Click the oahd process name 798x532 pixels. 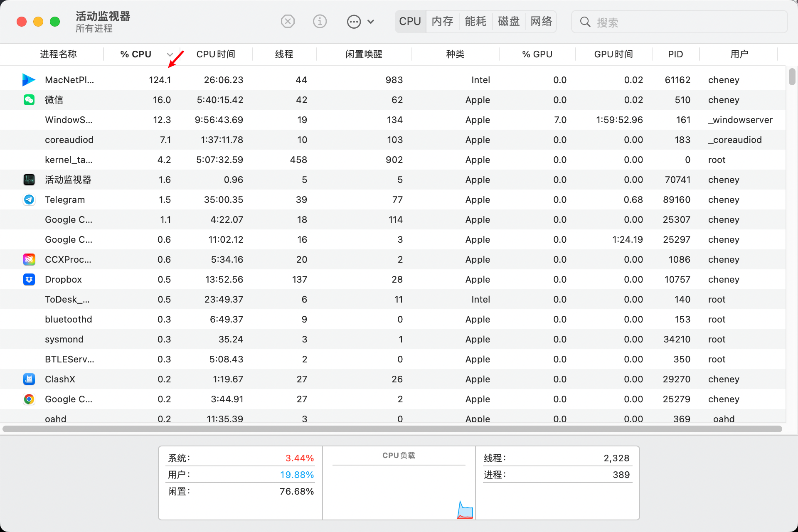[x=56, y=419]
